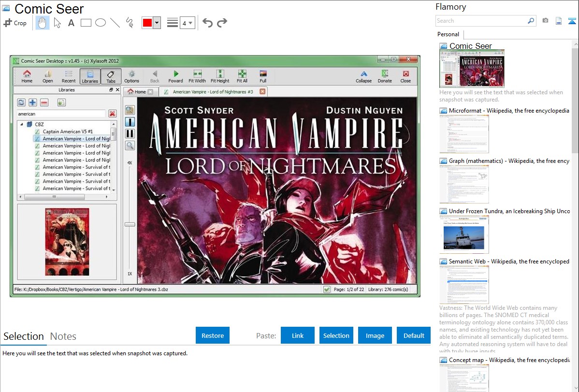The height and width of the screenshot is (392, 579).
Task: Click the paste Link button
Action: click(298, 335)
